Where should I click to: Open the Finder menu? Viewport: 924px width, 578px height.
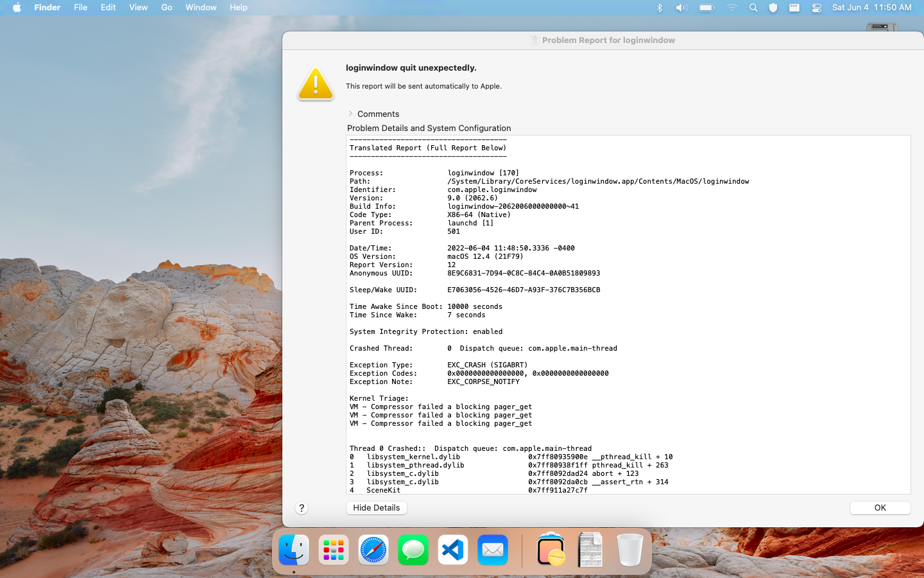[47, 8]
